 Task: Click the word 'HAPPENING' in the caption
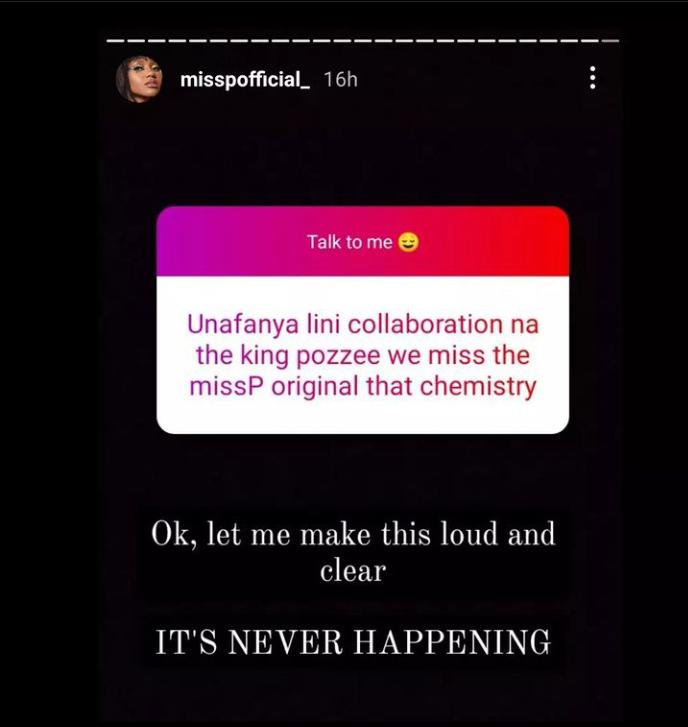pyautogui.click(x=452, y=642)
